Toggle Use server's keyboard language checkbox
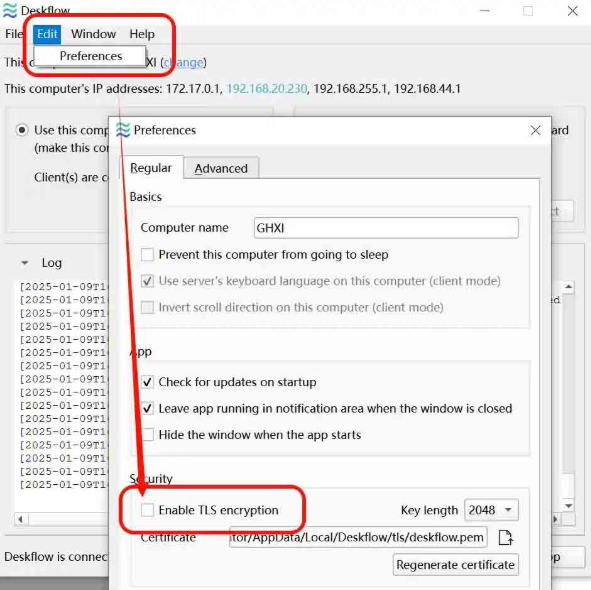Viewport: 591px width, 590px height. pyautogui.click(x=147, y=281)
